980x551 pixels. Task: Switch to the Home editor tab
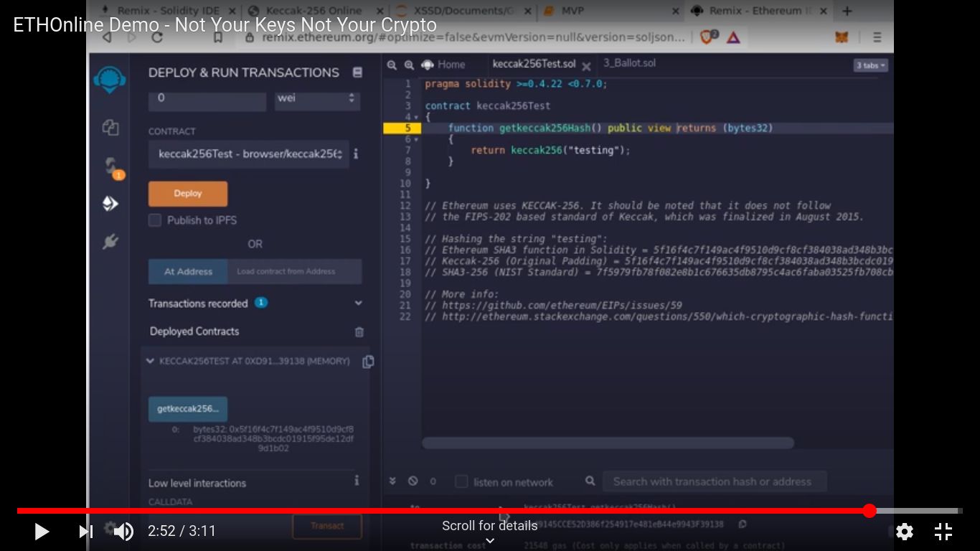click(x=443, y=65)
